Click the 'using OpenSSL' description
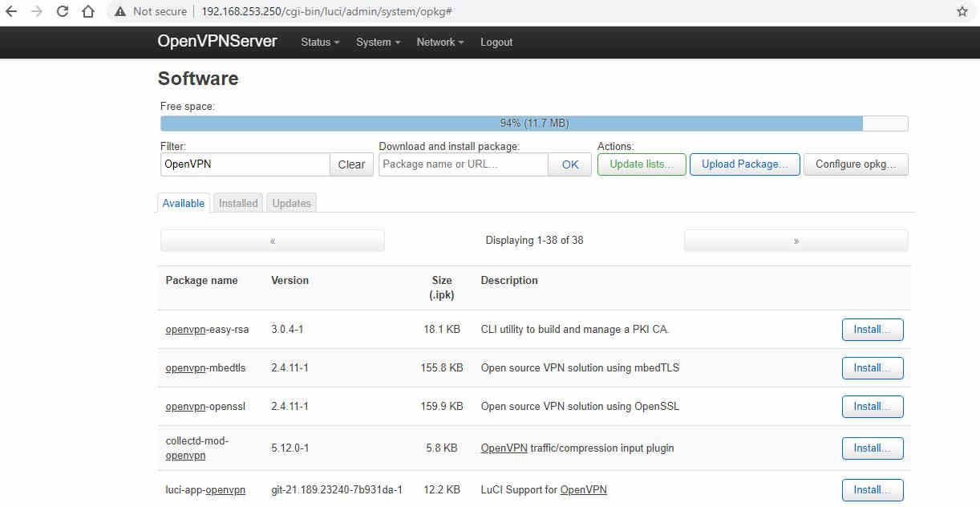Screen dimensions: 980x507 580,407
